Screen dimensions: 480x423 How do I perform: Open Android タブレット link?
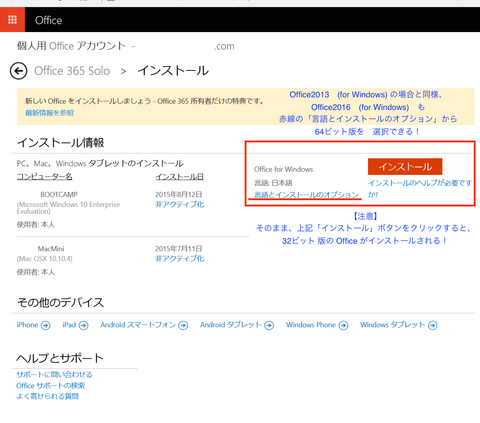click(x=231, y=325)
